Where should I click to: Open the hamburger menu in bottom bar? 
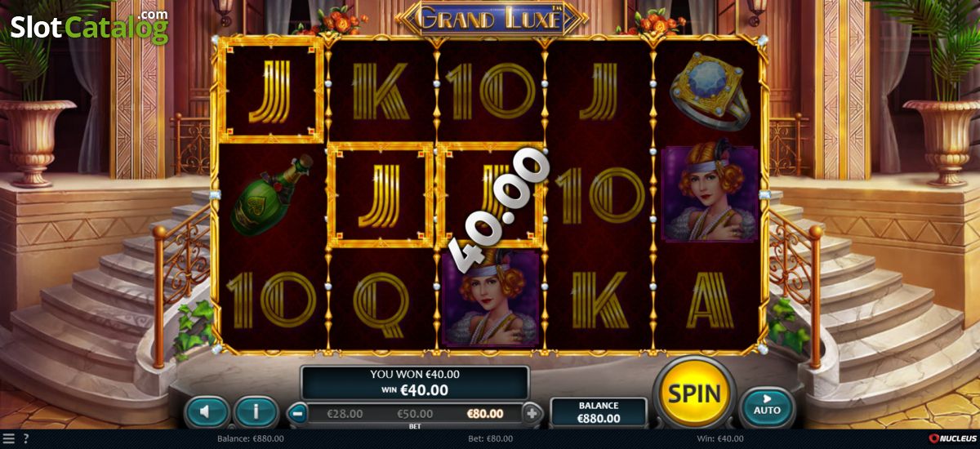[8, 438]
